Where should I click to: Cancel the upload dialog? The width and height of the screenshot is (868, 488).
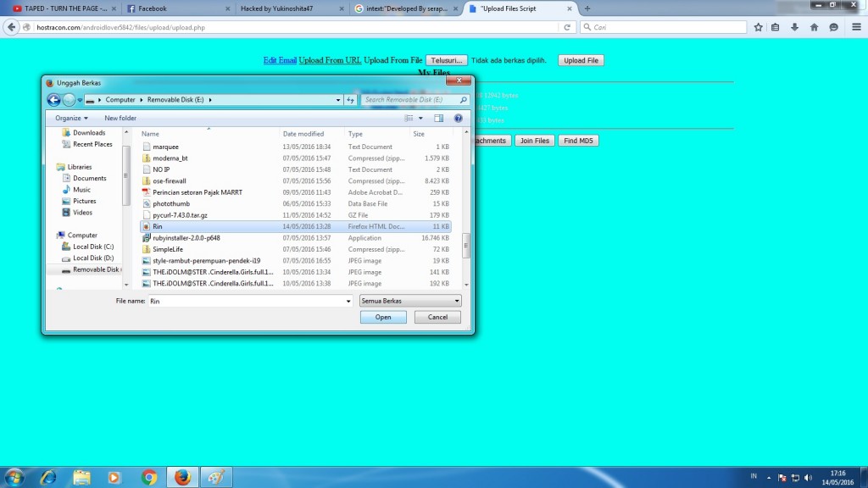[x=437, y=317]
